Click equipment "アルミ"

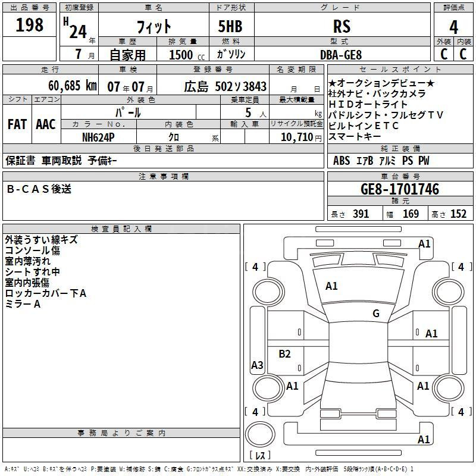388,161
